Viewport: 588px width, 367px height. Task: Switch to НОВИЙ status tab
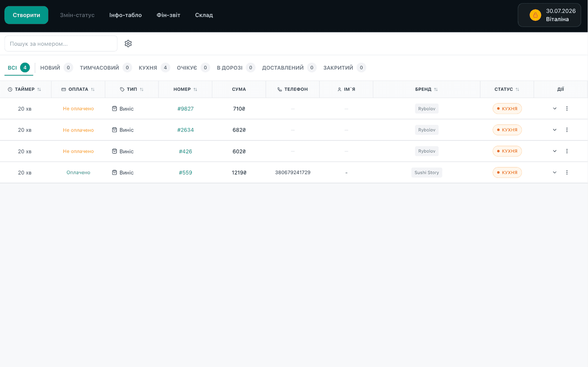56,68
